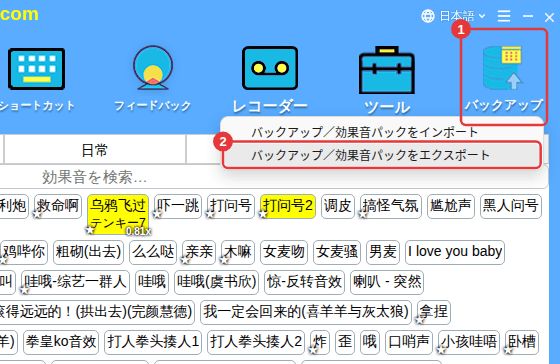Click the star on 打问号2
The height and width of the screenshot is (364, 560).
coord(263,214)
